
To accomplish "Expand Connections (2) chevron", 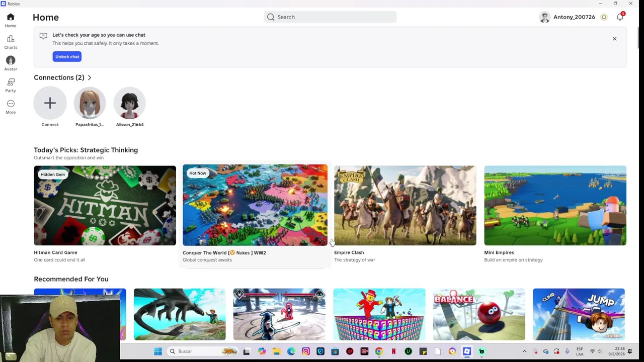I will tap(90, 77).
